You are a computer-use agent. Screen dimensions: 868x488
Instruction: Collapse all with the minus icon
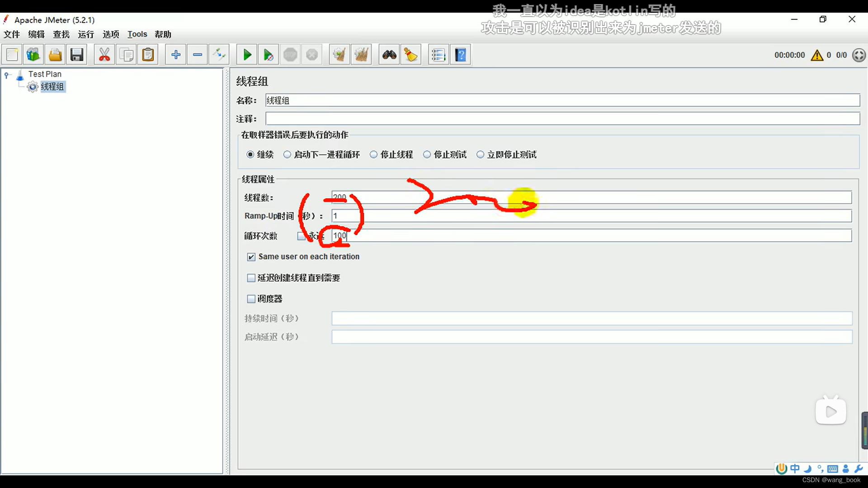click(x=198, y=55)
